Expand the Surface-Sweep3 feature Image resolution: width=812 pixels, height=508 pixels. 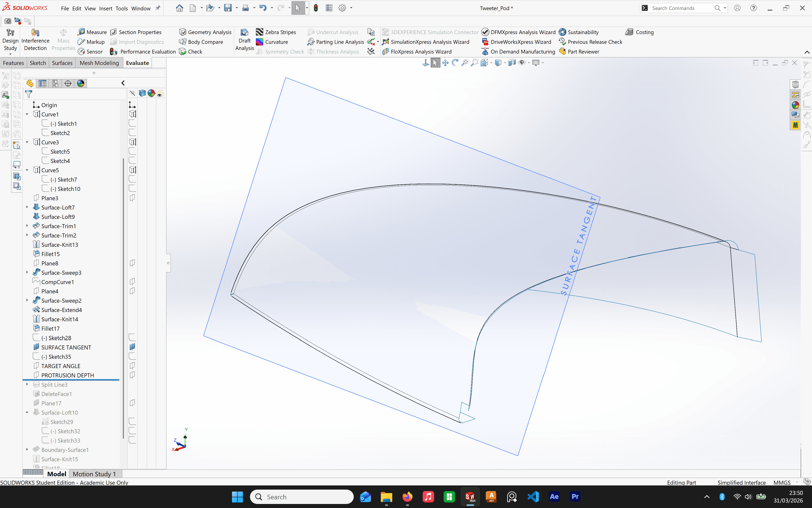[x=27, y=272]
